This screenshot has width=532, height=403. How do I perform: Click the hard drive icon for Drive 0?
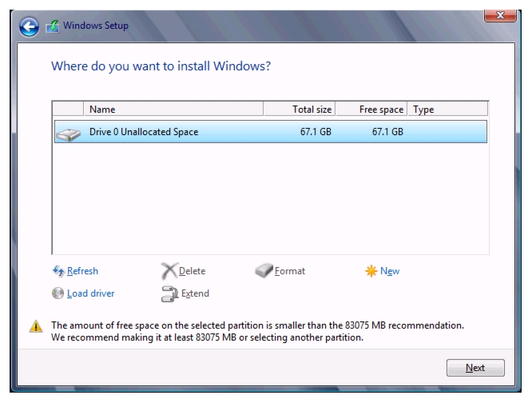coord(68,134)
